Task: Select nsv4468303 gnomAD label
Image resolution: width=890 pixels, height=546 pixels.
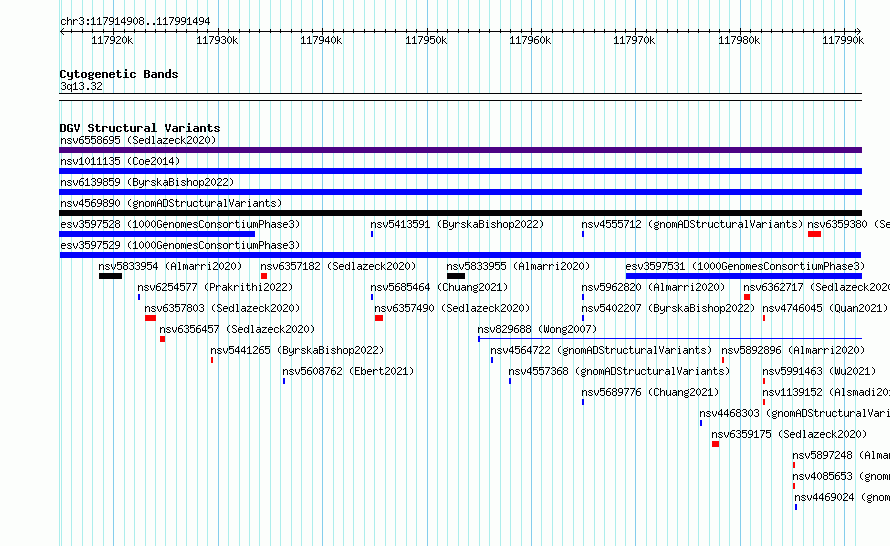Action: point(795,413)
